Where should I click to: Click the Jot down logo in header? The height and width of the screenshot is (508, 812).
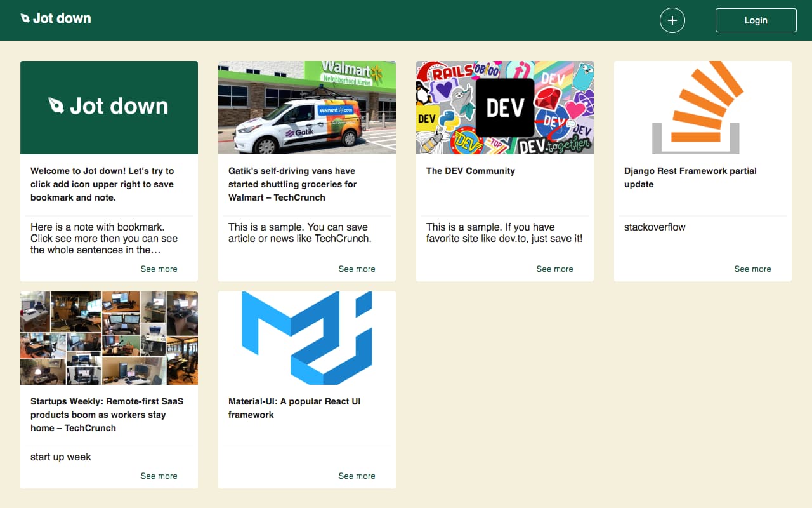click(x=56, y=18)
